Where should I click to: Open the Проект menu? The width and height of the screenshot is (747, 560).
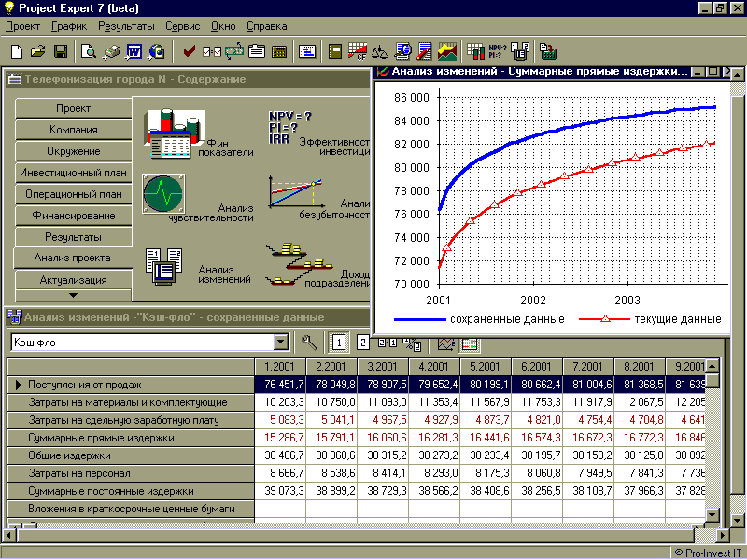click(22, 26)
